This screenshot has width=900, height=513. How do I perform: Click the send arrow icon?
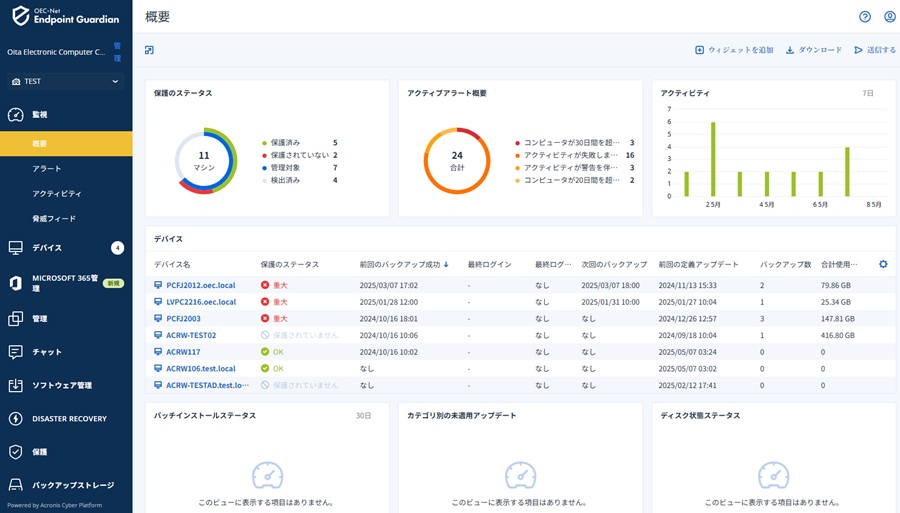point(858,50)
